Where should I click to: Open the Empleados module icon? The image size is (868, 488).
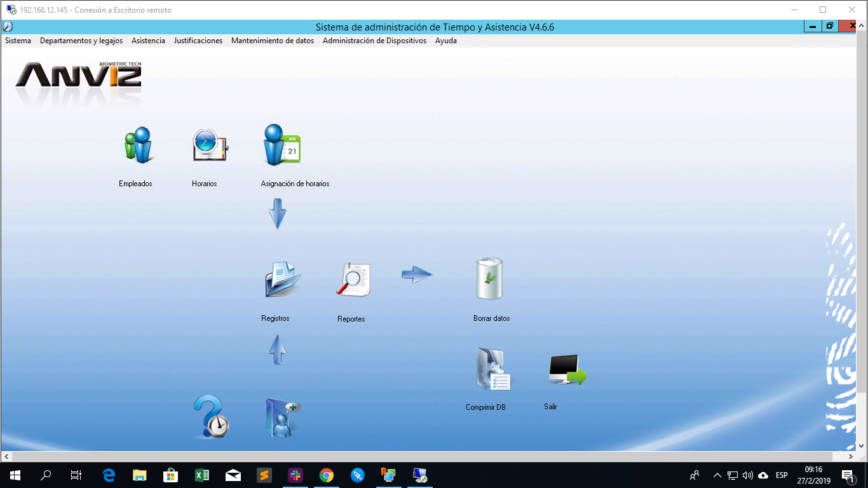(x=139, y=145)
